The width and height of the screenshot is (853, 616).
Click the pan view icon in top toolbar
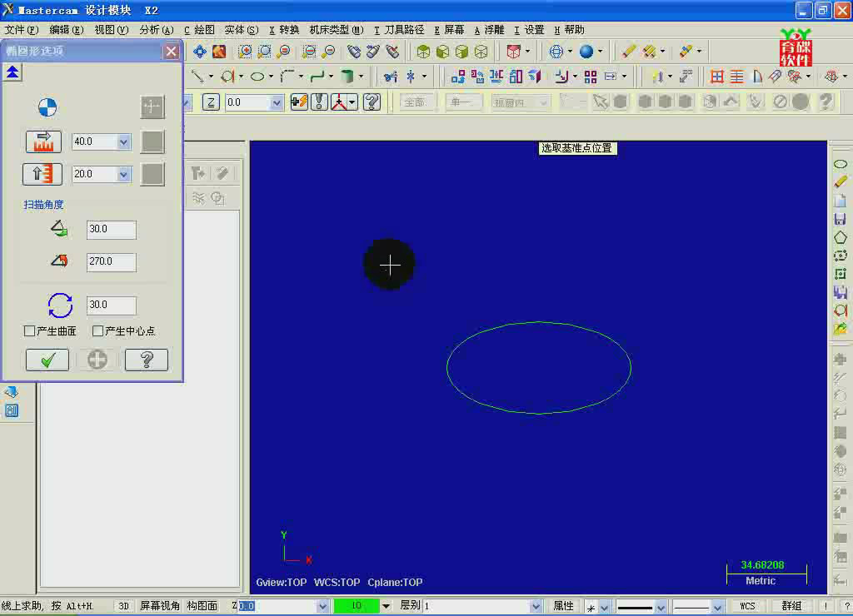click(x=200, y=52)
